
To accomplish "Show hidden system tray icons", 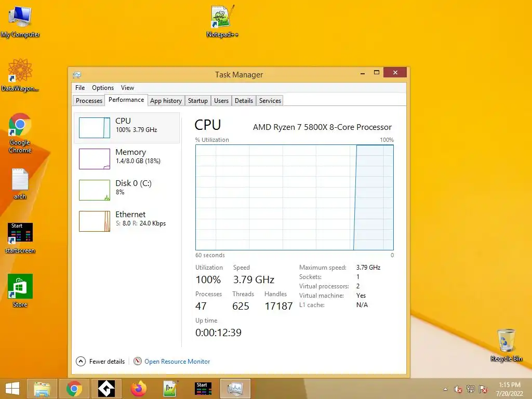I will pos(445,389).
